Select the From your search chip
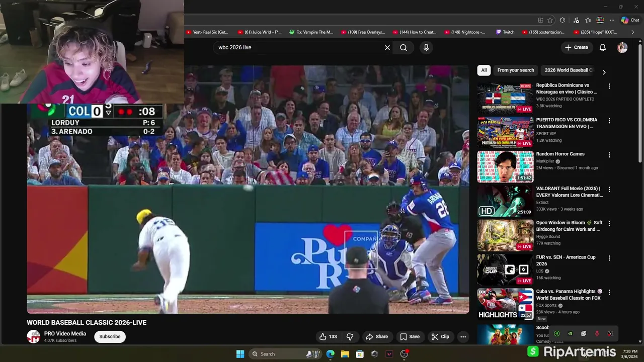The height and width of the screenshot is (362, 644). [x=516, y=70]
